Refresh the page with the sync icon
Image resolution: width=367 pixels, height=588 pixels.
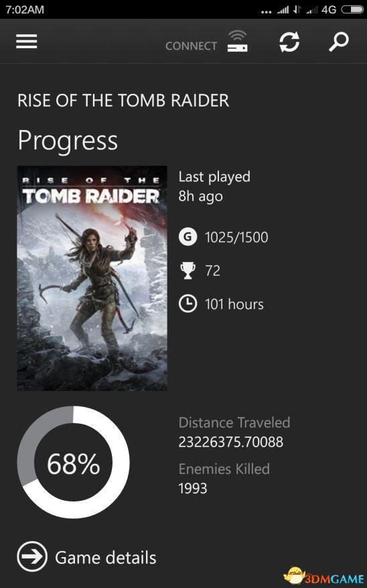(x=289, y=42)
